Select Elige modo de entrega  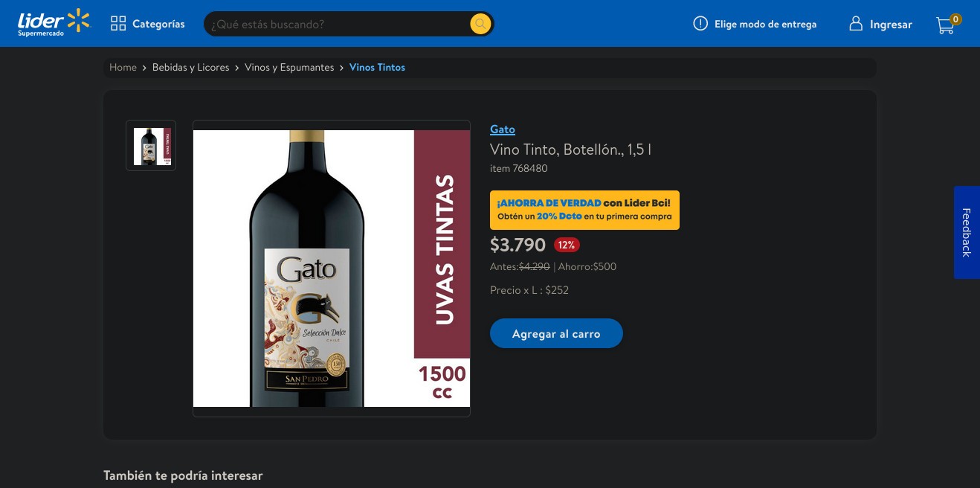[765, 24]
